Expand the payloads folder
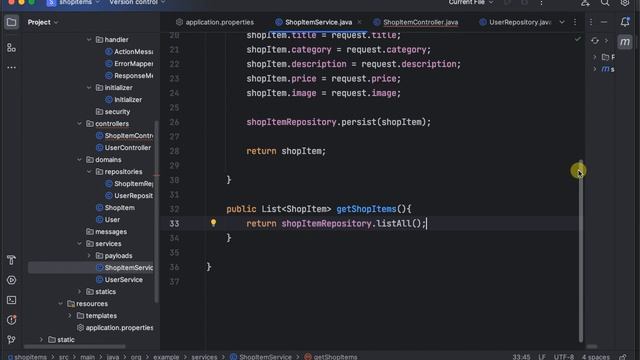 89,256
